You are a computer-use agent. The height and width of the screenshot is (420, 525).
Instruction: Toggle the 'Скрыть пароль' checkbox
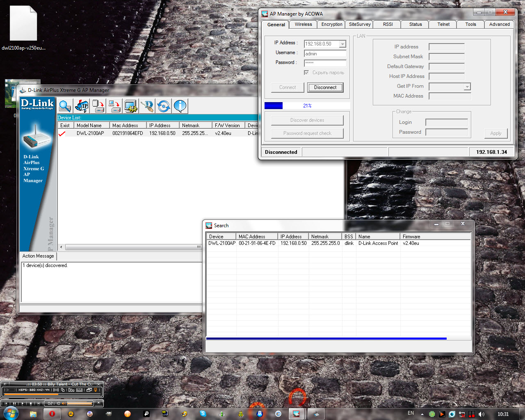click(306, 73)
